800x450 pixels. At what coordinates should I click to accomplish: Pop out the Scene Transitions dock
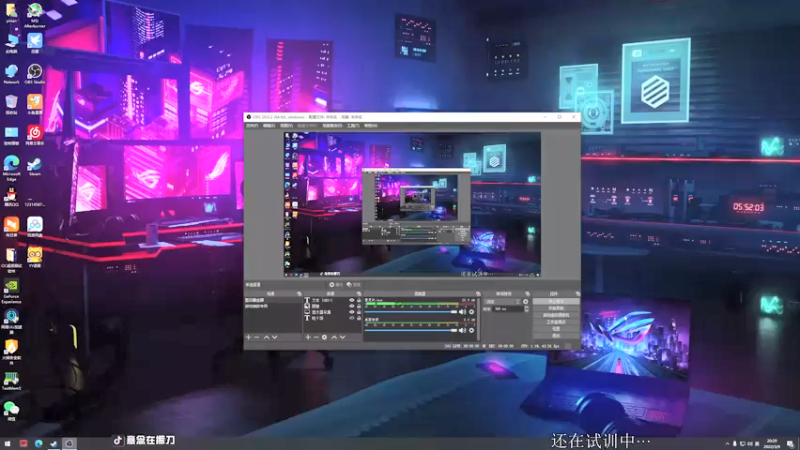(x=527, y=294)
